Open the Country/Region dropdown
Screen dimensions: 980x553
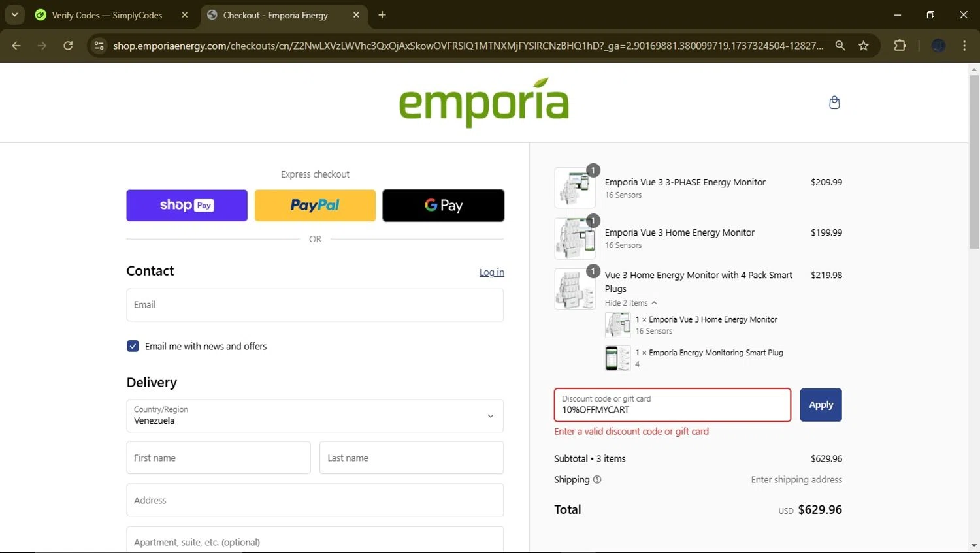coord(315,416)
